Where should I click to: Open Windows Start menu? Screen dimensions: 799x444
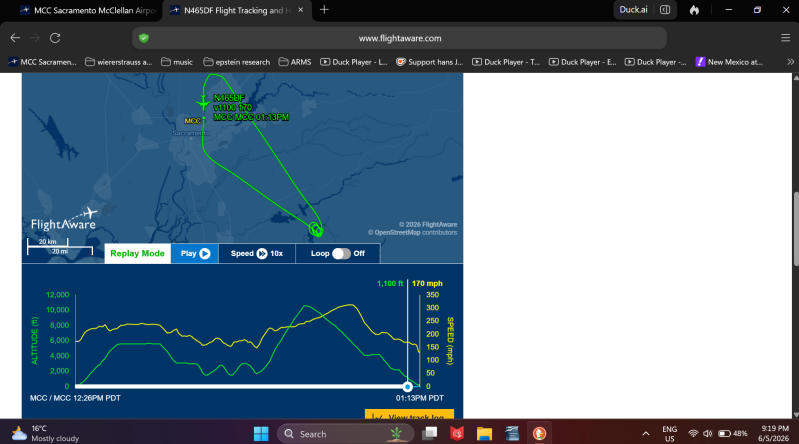coord(261,434)
